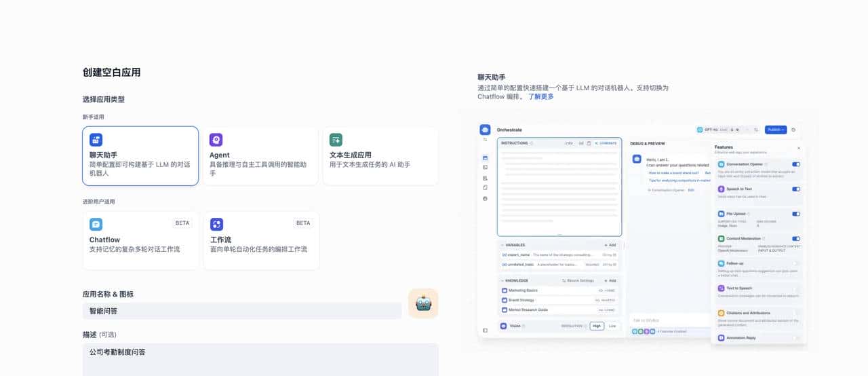Click the 描述 (可选) label
Image resolution: width=868 pixels, height=376 pixels.
(x=100, y=335)
